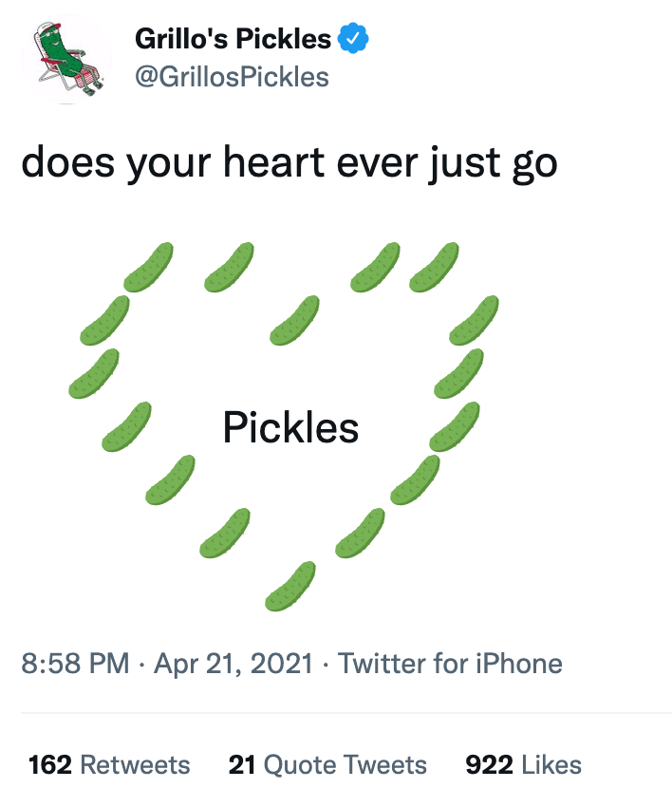Click the blue verified badge
672x807 pixels.
pyautogui.click(x=353, y=39)
